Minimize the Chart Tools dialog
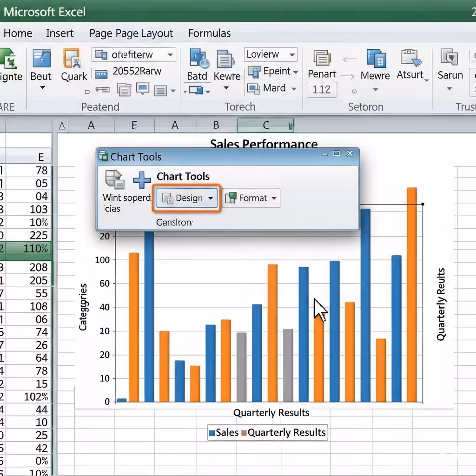 pyautogui.click(x=324, y=154)
